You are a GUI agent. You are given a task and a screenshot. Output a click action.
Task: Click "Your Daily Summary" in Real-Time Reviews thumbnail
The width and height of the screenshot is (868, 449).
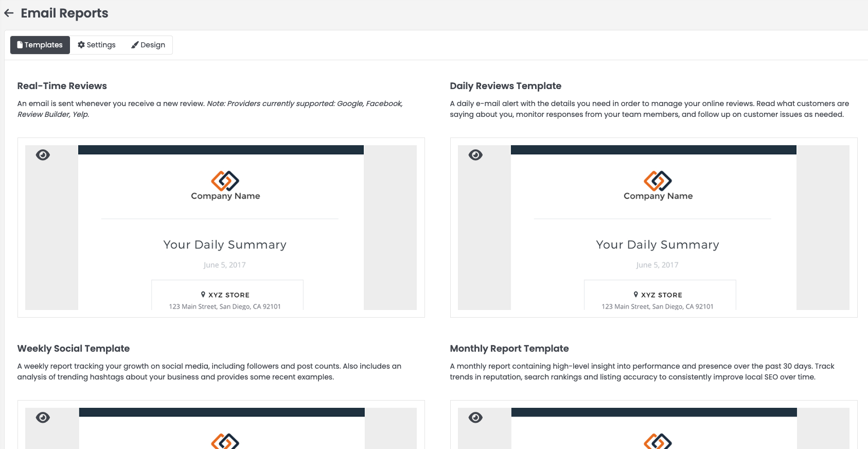[x=225, y=245]
